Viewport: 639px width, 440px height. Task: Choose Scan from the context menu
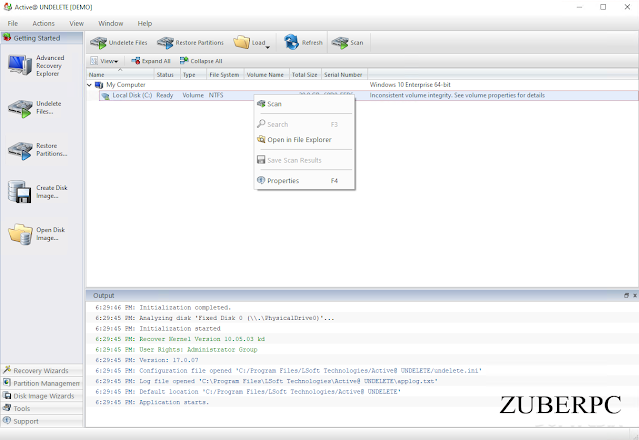click(x=304, y=104)
